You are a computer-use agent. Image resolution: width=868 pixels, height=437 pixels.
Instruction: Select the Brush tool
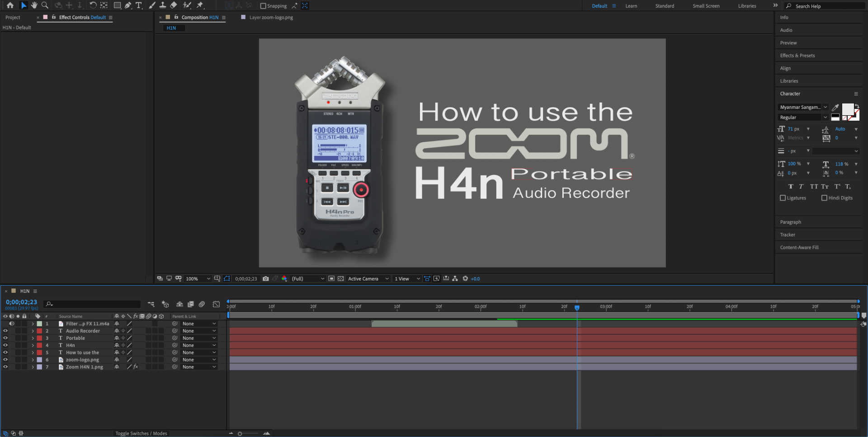[x=152, y=5]
